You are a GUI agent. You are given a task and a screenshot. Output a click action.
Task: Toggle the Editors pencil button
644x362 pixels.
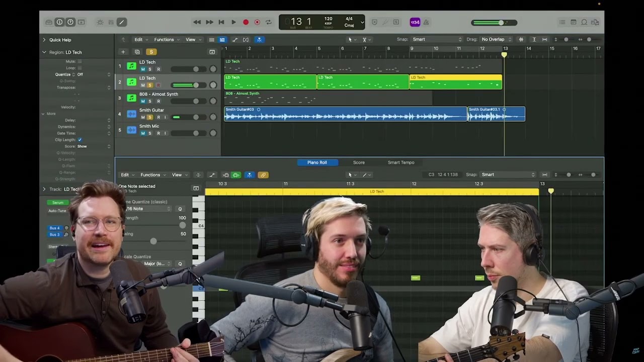pyautogui.click(x=121, y=22)
